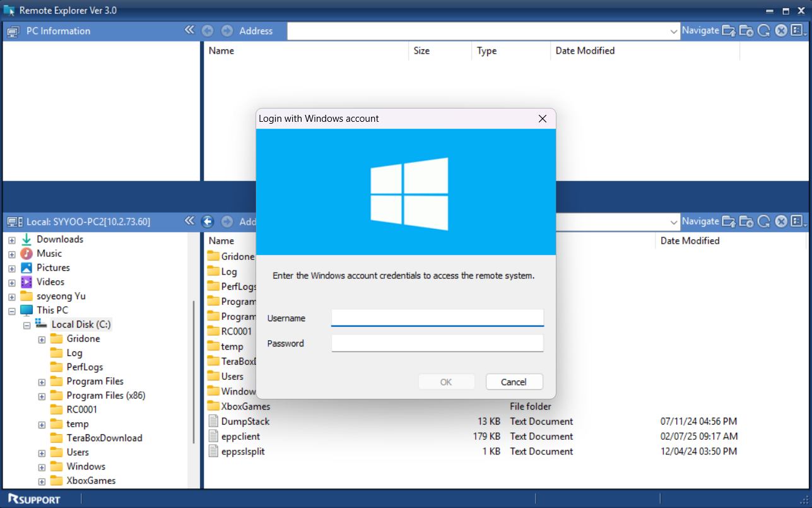Screen dimensions: 812x508
Task: Expand the Gridone folder in tree
Action: point(42,340)
